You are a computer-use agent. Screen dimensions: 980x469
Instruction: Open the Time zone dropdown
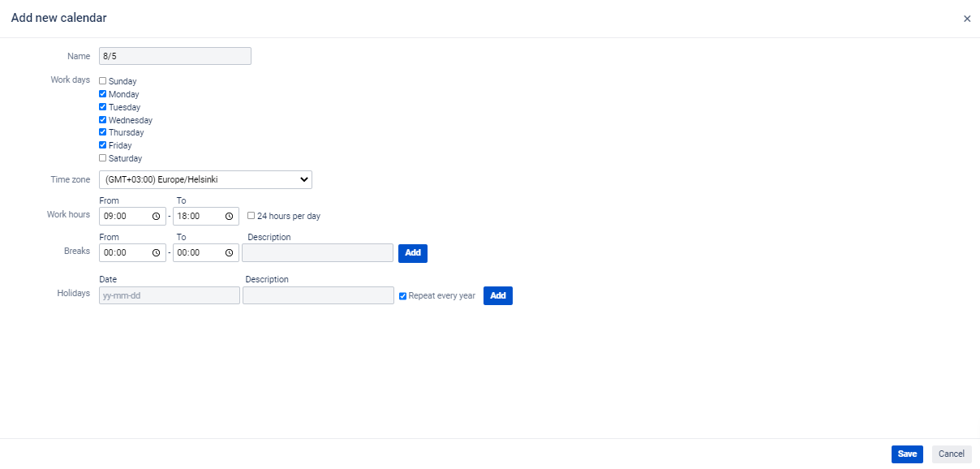205,179
